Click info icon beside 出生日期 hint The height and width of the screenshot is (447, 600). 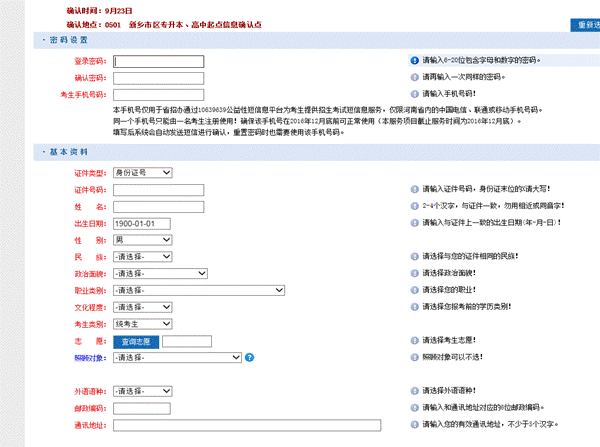click(414, 223)
